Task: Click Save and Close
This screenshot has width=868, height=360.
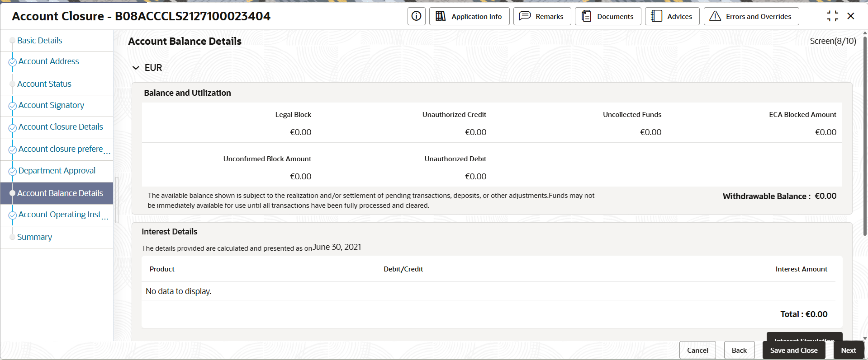Action: (x=794, y=350)
